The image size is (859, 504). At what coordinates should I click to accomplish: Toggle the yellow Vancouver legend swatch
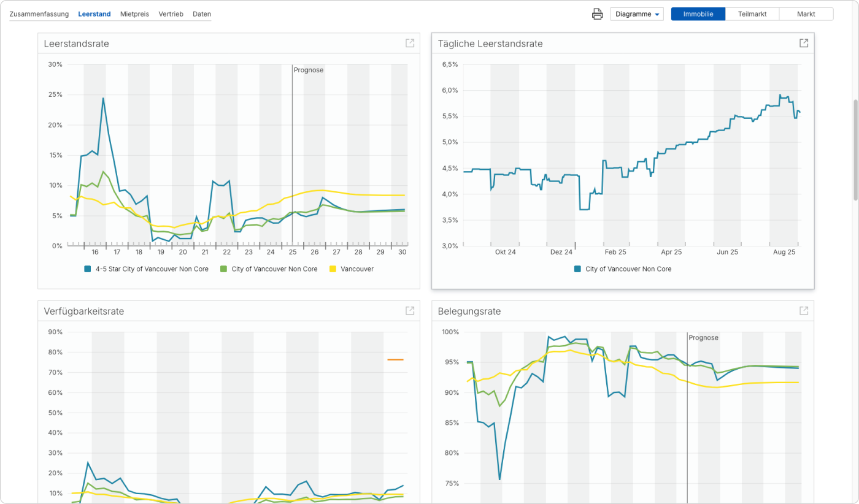click(333, 269)
